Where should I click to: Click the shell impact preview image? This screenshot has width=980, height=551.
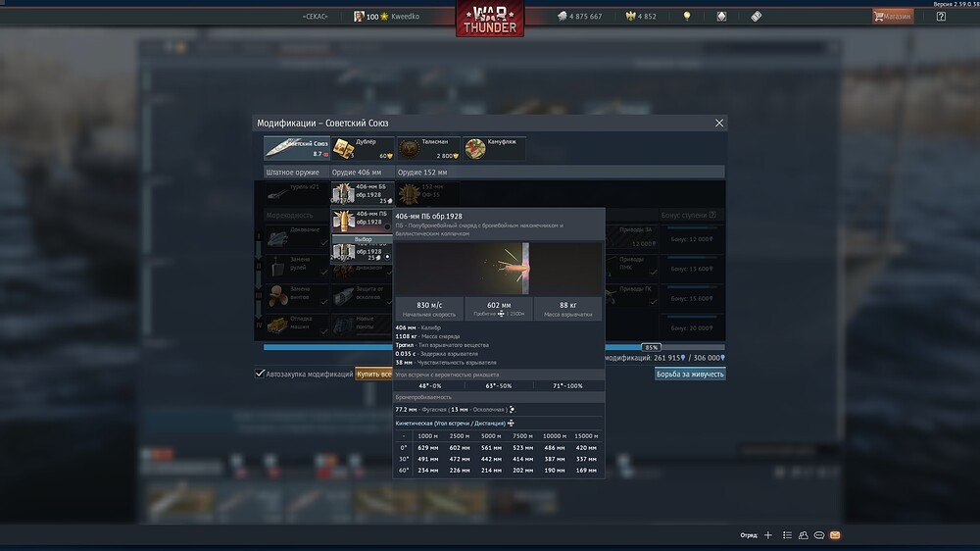pos(499,269)
